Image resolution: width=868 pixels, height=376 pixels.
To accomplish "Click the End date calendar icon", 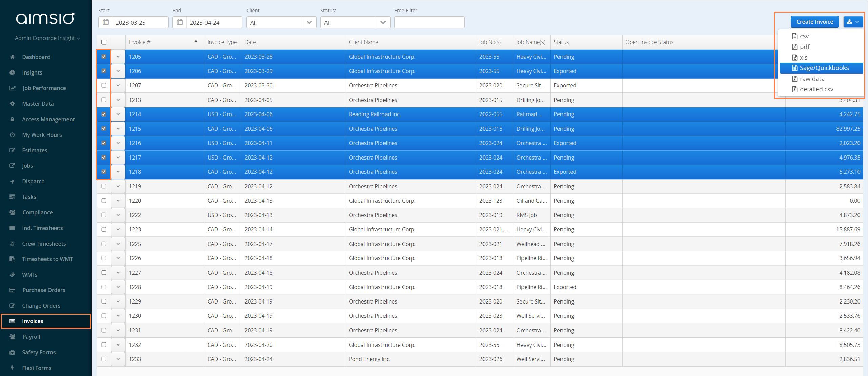I will click(x=180, y=22).
